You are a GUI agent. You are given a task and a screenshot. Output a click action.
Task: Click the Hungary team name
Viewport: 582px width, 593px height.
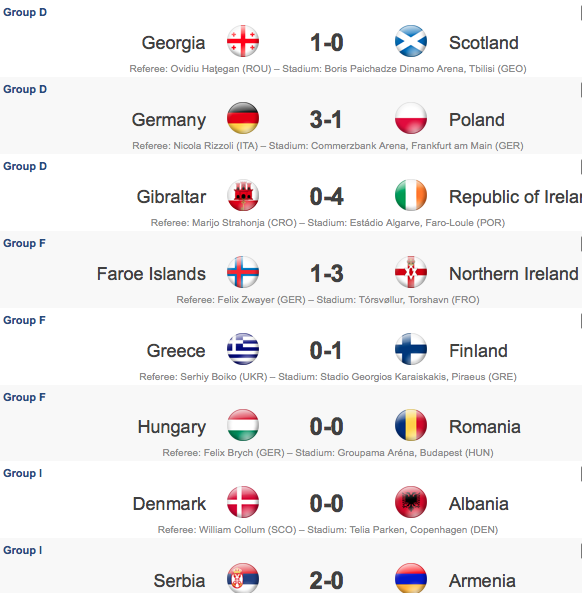pyautogui.click(x=172, y=427)
